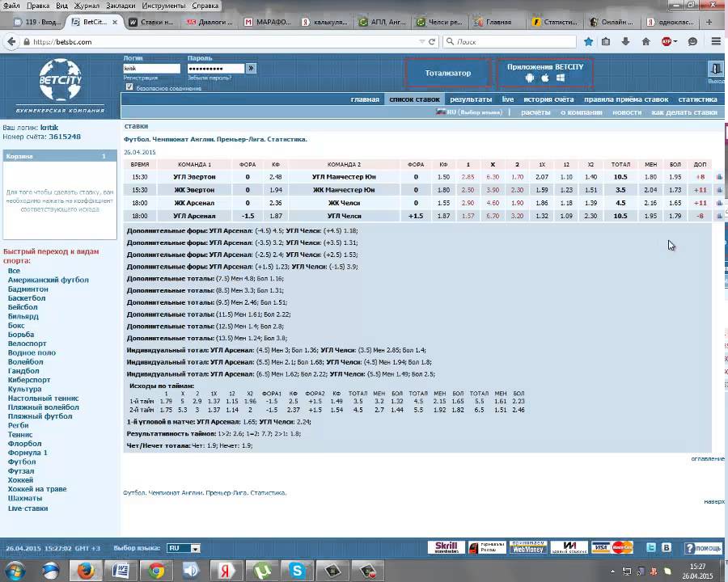This screenshot has width=728, height=582.
Task: Close the BetCity tab
Action: click(115, 22)
